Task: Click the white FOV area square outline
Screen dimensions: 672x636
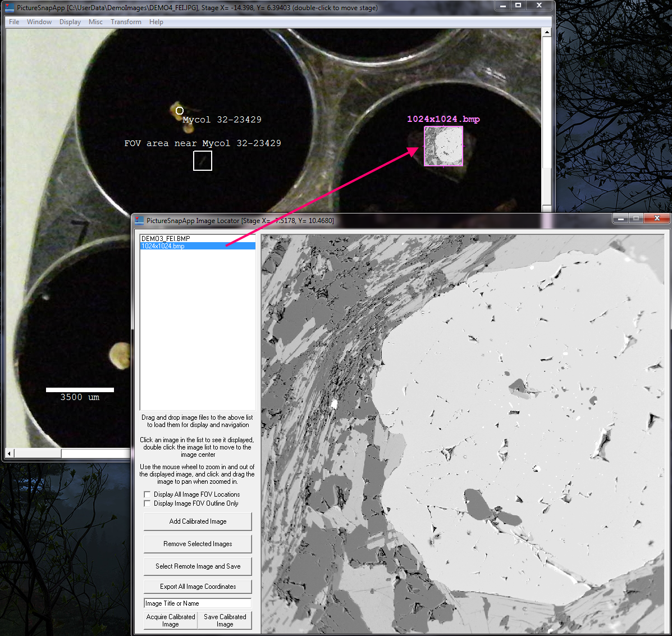Action: 203,161
